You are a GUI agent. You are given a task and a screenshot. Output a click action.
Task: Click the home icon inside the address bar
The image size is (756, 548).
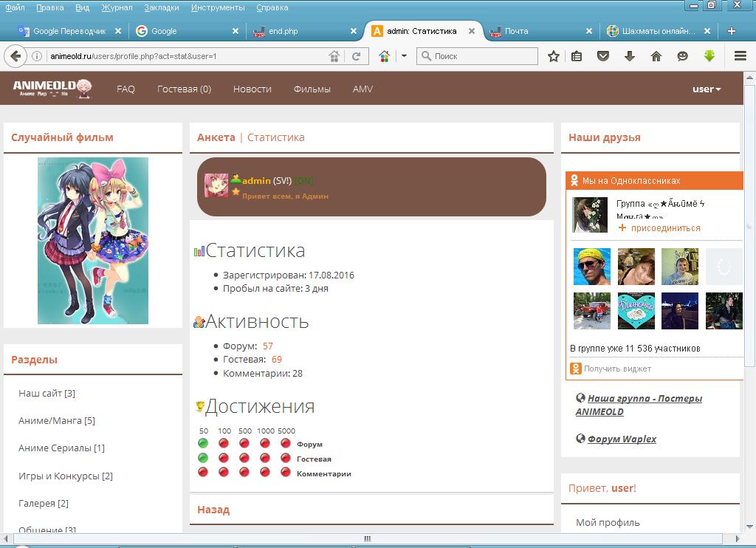334,56
